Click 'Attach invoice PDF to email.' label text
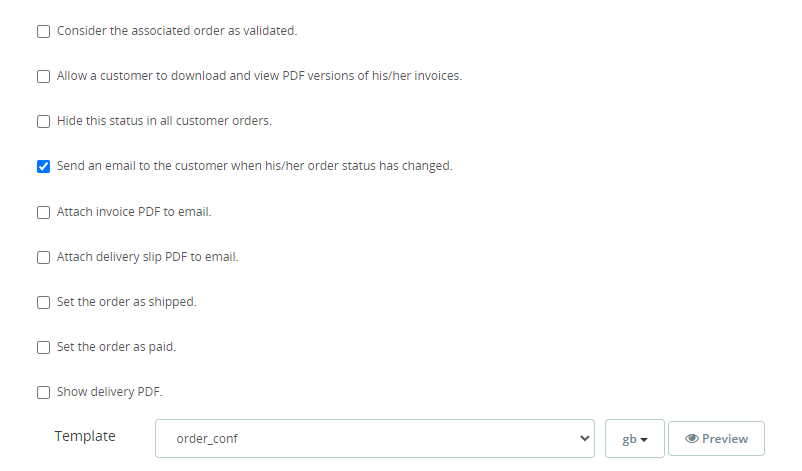This screenshot has height=471, width=802. 134,212
